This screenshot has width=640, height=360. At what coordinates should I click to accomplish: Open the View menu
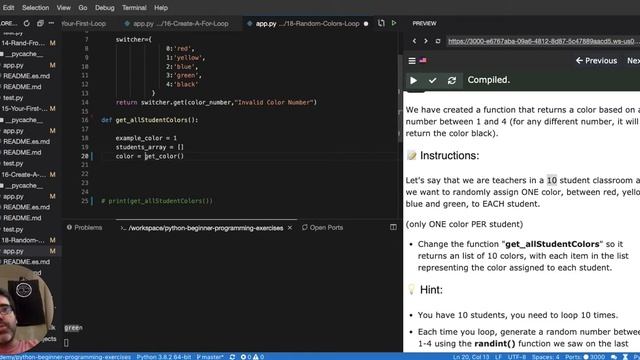tap(63, 8)
